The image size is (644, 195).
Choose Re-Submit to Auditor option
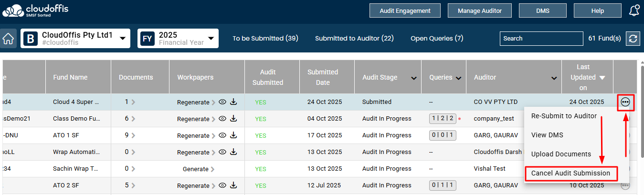[564, 116]
